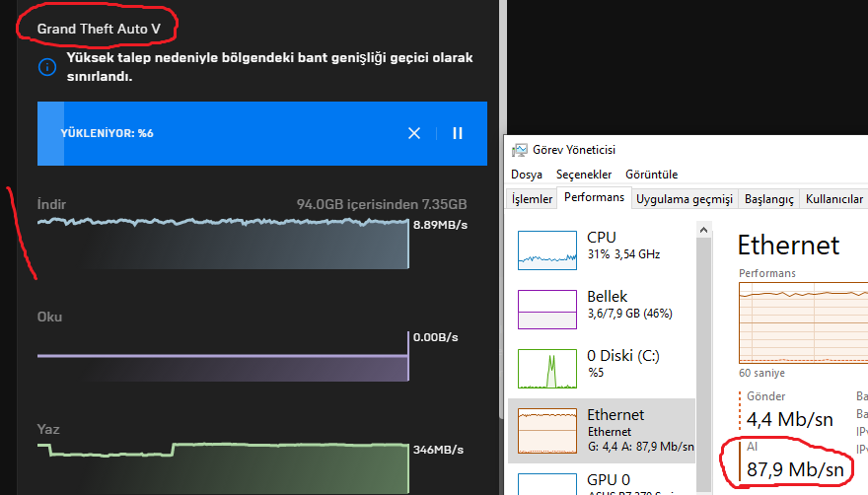Click the Ethernet performance graph
Screen dimensions: 868x495
[x=803, y=322]
